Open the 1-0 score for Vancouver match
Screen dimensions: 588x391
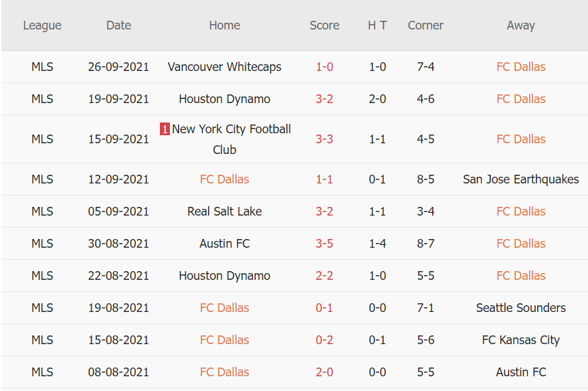click(324, 67)
